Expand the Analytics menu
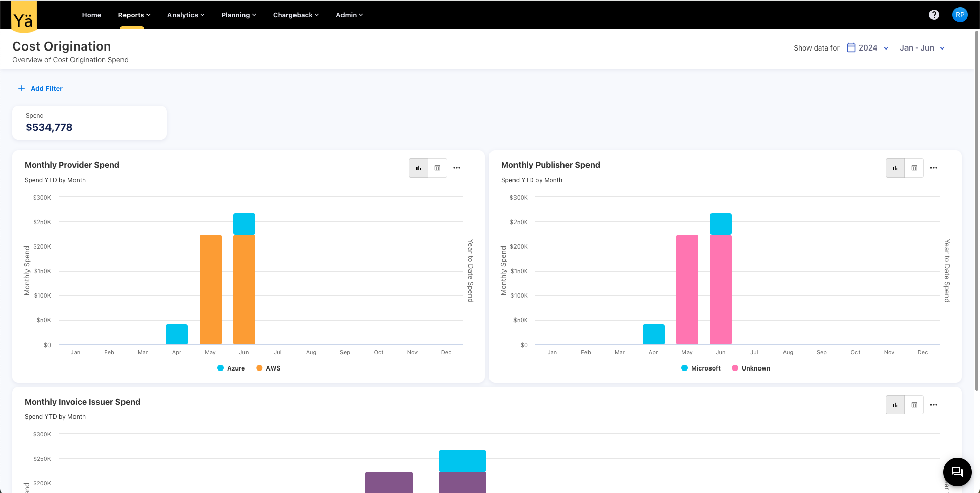 (185, 15)
